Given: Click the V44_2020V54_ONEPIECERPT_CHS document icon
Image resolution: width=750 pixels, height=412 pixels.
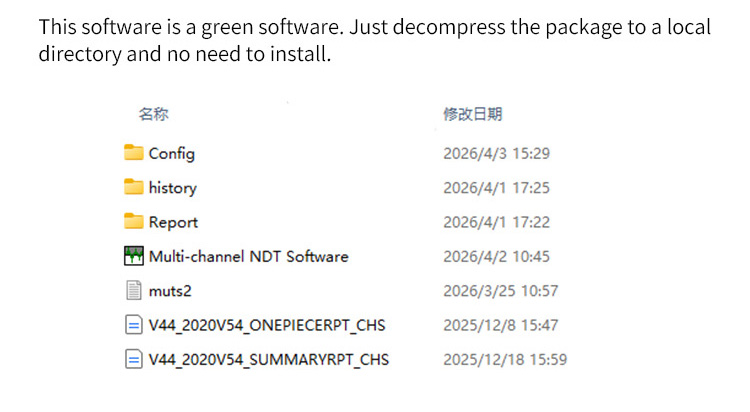Looking at the screenshot, I should click(134, 325).
